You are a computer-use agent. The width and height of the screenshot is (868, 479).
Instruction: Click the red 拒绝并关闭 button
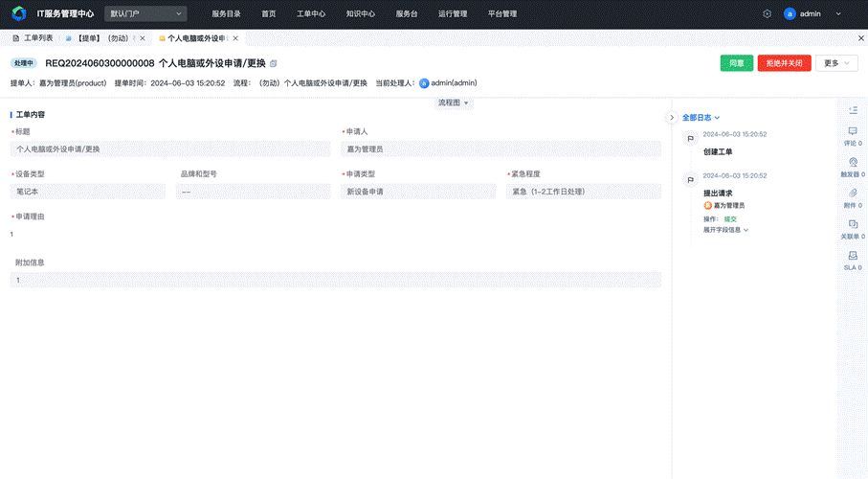pos(784,63)
